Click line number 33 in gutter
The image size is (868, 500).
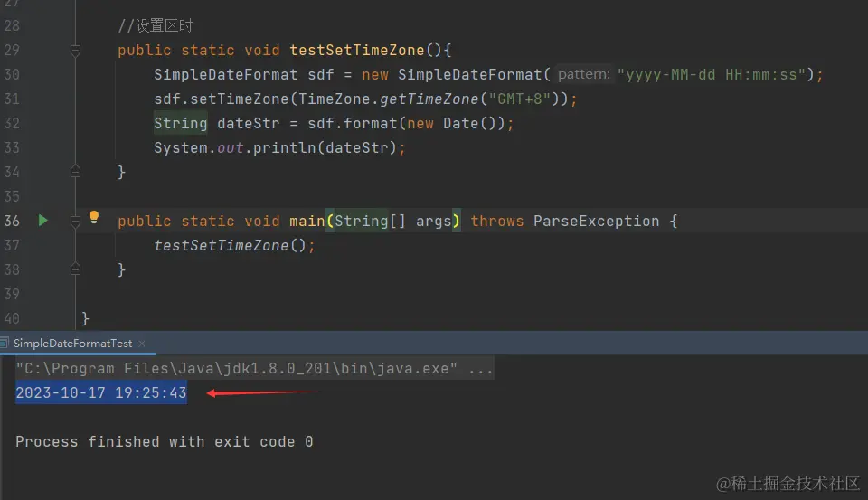(12, 148)
